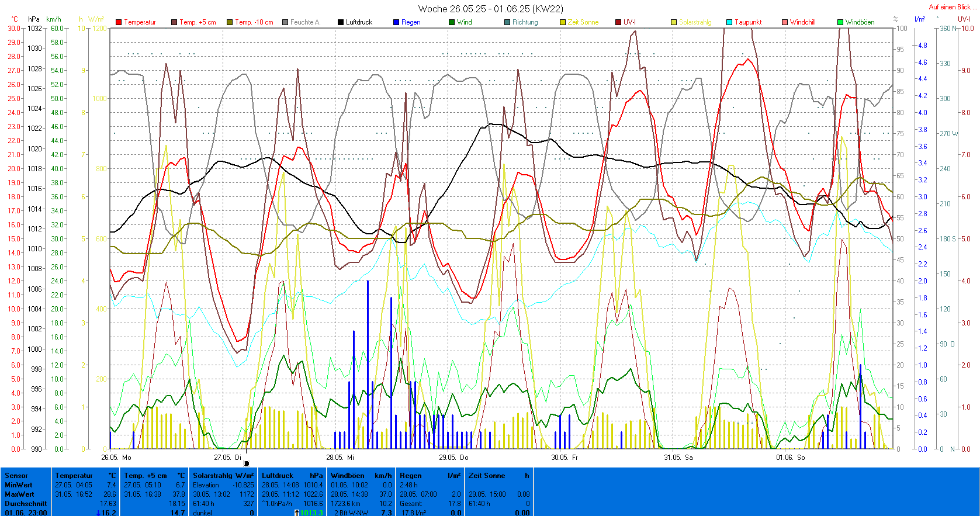Image resolution: width=980 pixels, height=516 pixels.
Task: Click the dark red UV-I legend swatch
Action: 618,22
